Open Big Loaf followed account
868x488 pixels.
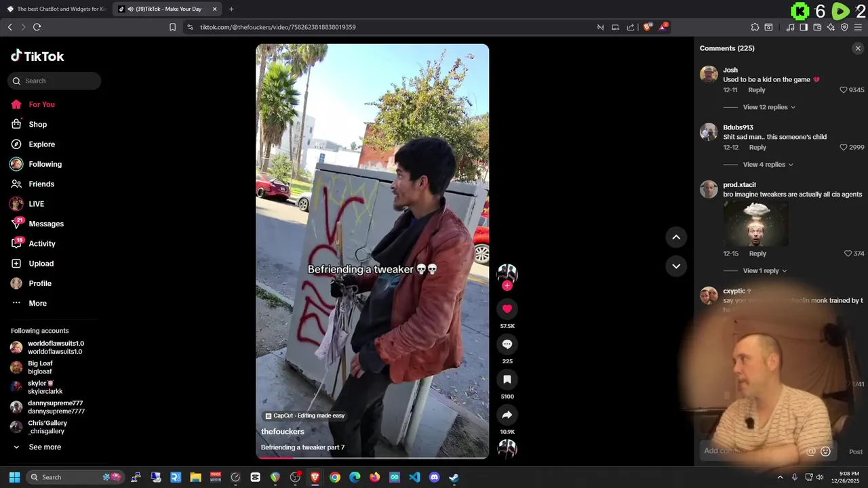pyautogui.click(x=40, y=367)
